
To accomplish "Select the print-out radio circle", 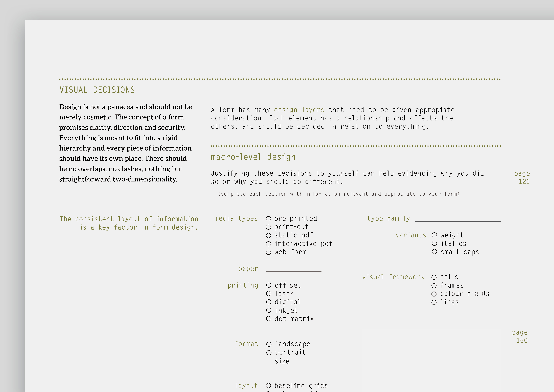I will [x=268, y=227].
